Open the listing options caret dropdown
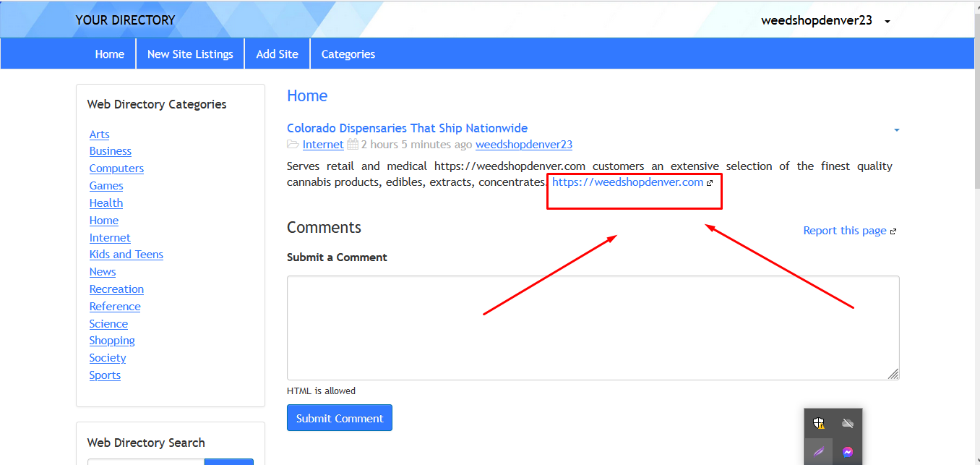980x465 pixels. [897, 130]
